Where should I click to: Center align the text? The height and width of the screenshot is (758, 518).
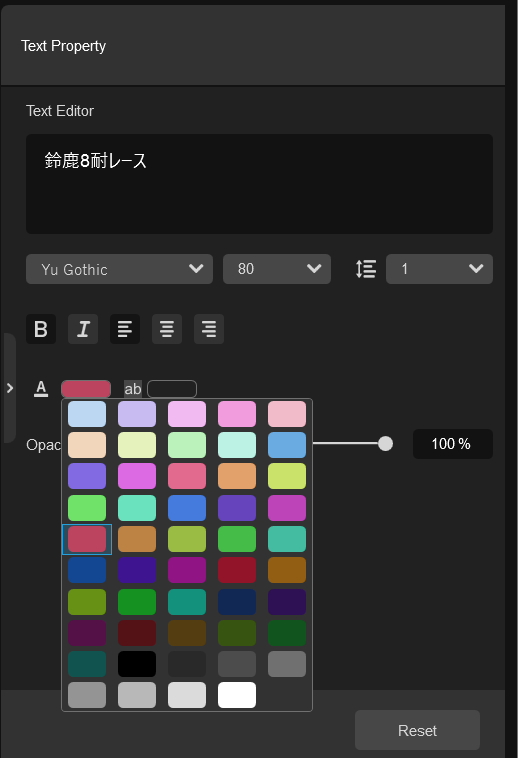167,329
